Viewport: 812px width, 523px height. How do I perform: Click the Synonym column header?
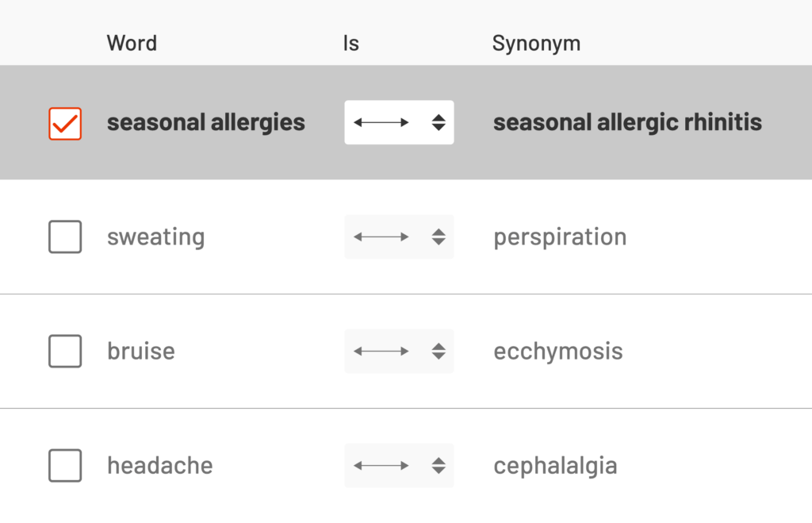pyautogui.click(x=536, y=43)
